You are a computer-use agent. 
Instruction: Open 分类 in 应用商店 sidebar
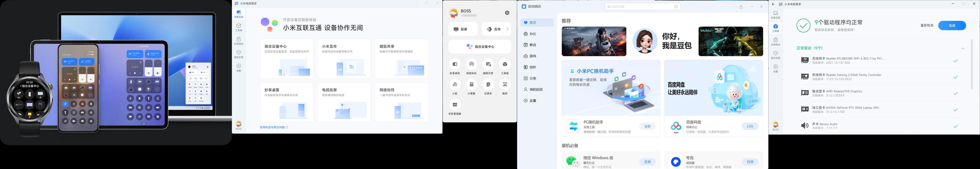click(x=537, y=78)
